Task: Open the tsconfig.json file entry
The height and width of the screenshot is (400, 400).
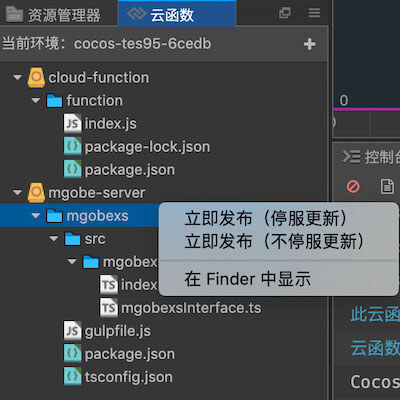Action: coord(118,377)
